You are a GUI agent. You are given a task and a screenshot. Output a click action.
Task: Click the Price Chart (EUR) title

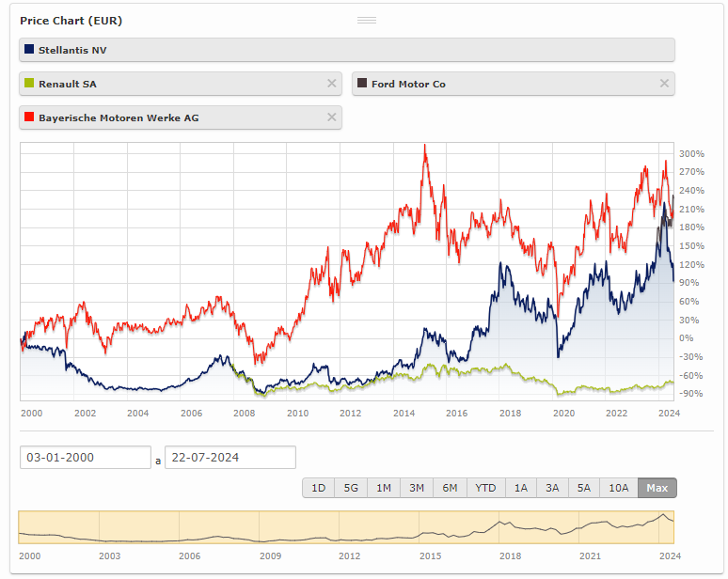pos(71,21)
